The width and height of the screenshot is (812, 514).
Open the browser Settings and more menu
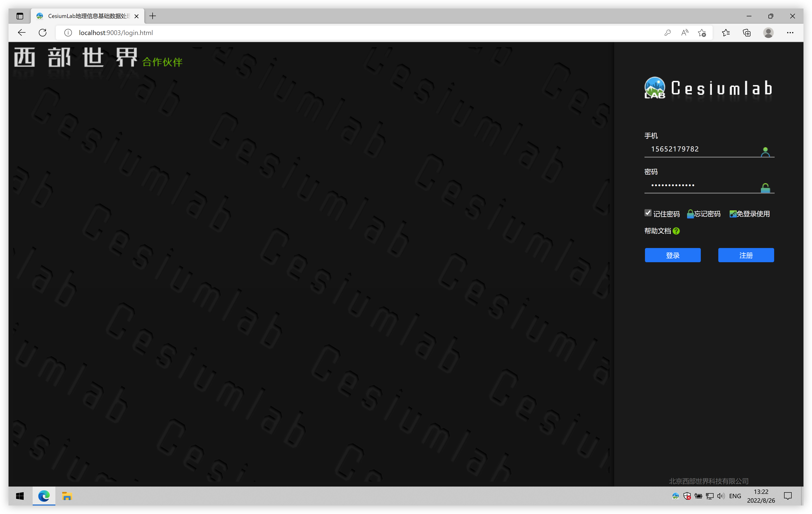click(790, 33)
